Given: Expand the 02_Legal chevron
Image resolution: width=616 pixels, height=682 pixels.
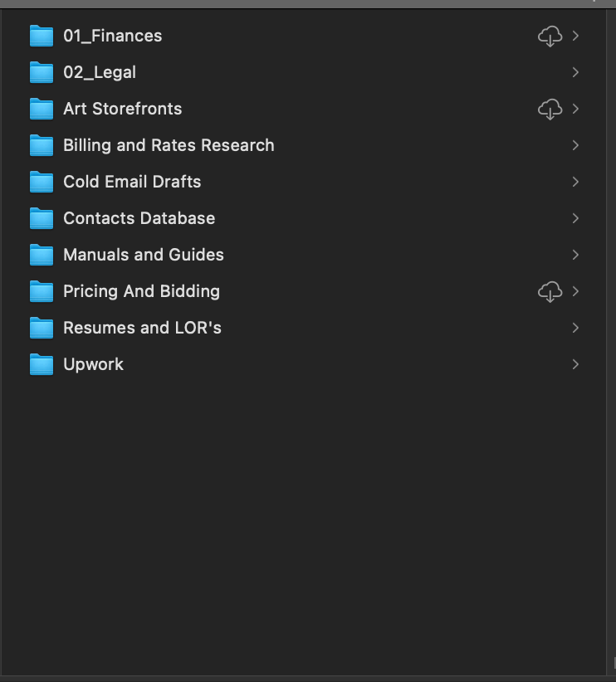Looking at the screenshot, I should 575,72.
